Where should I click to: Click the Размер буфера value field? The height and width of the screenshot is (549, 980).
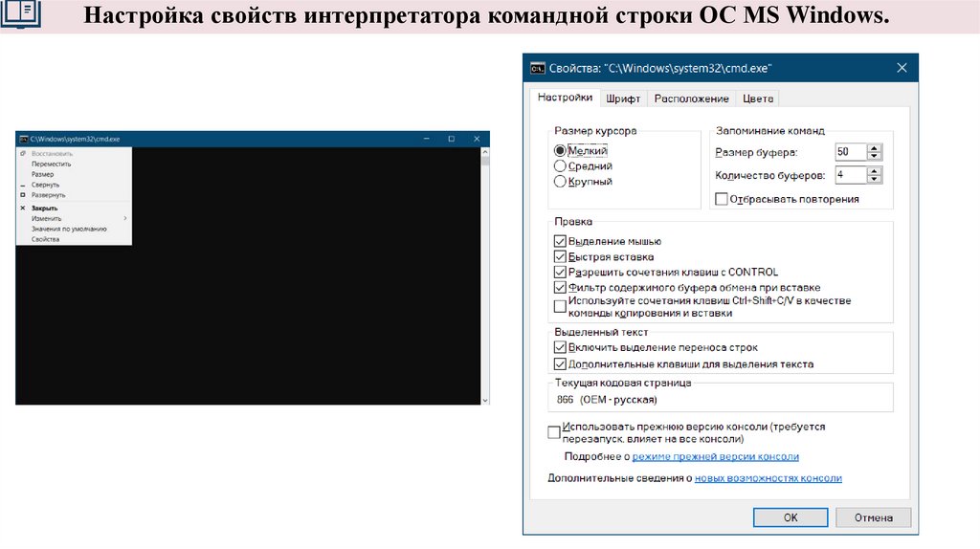coord(850,152)
